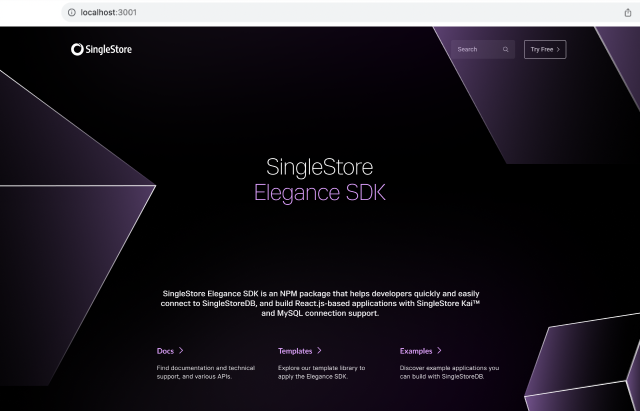Click the 'SingleStore' hero heading

pyautogui.click(x=320, y=167)
